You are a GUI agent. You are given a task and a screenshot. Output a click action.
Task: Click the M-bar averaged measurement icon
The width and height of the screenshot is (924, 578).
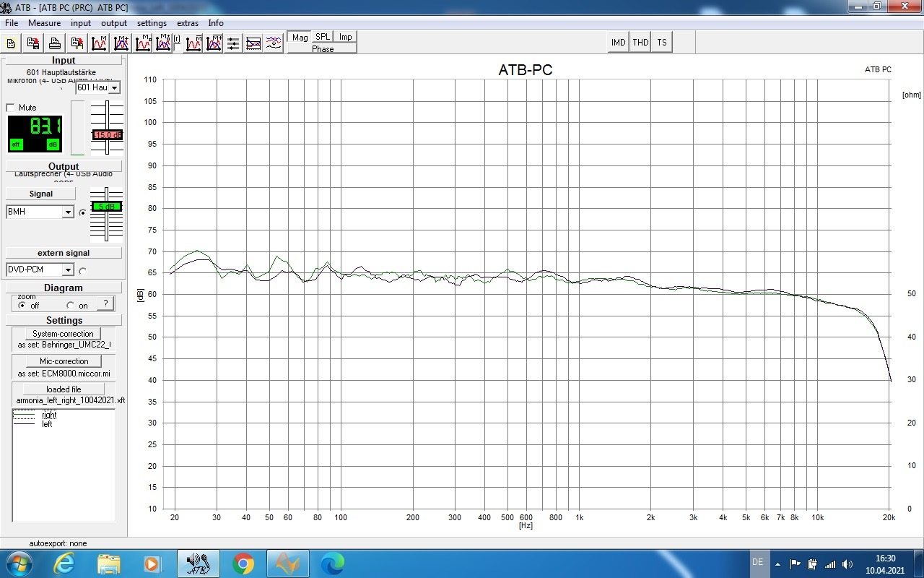(x=193, y=43)
